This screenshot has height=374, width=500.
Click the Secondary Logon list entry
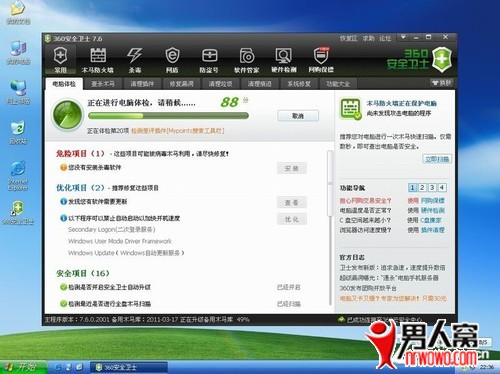click(112, 229)
